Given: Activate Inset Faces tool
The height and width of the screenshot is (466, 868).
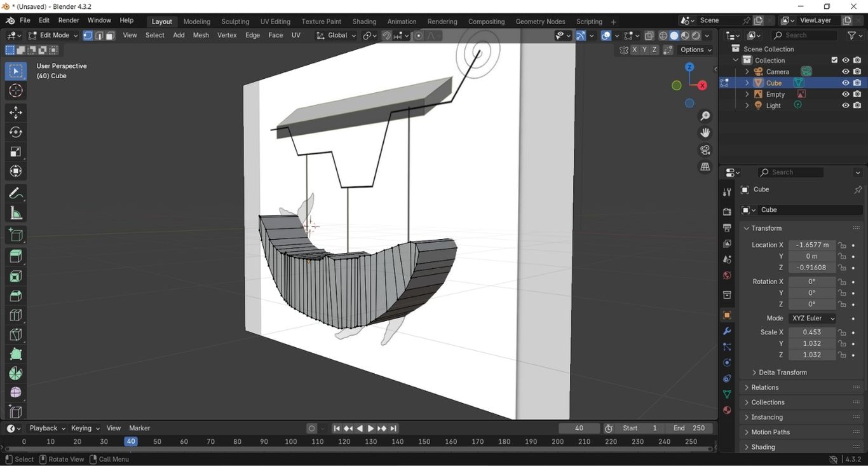Looking at the screenshot, I should point(16,276).
